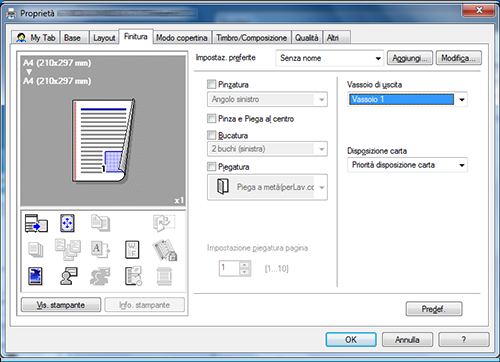Tick the Piegatura checkbox
This screenshot has width=500, height=362.
pos(211,166)
